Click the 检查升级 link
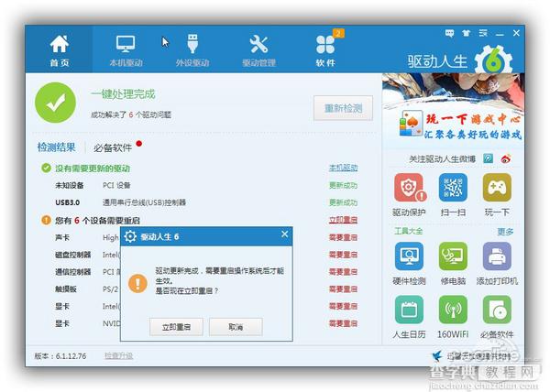550x392 pixels. click(118, 356)
